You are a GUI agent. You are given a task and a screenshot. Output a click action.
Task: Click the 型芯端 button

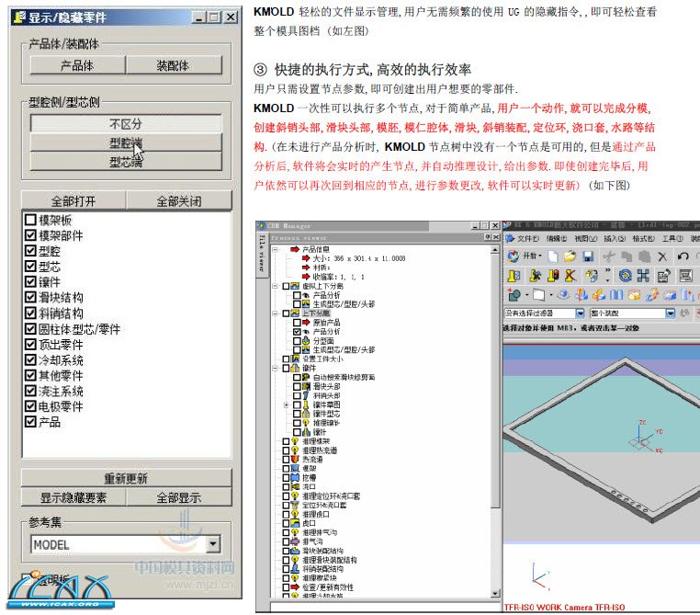click(126, 161)
